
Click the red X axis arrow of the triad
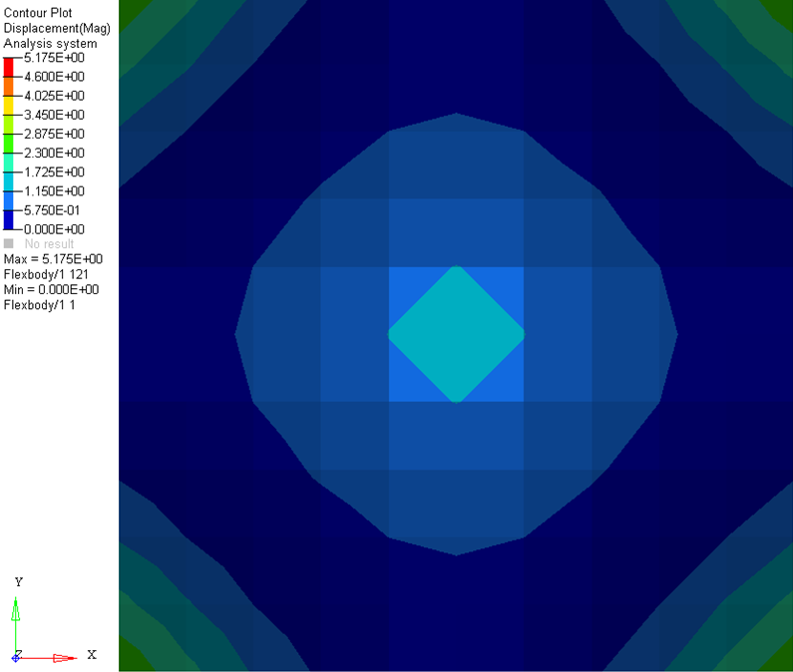62,658
